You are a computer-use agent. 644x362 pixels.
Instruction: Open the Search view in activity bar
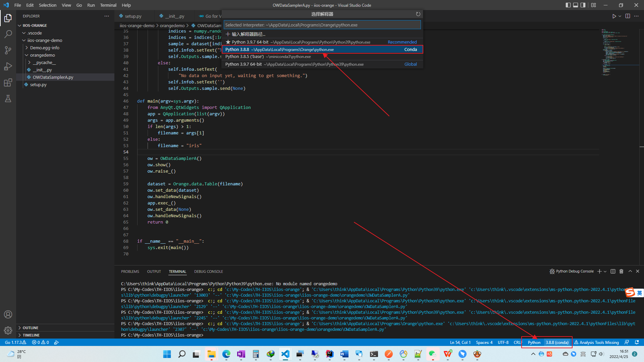coord(8,34)
